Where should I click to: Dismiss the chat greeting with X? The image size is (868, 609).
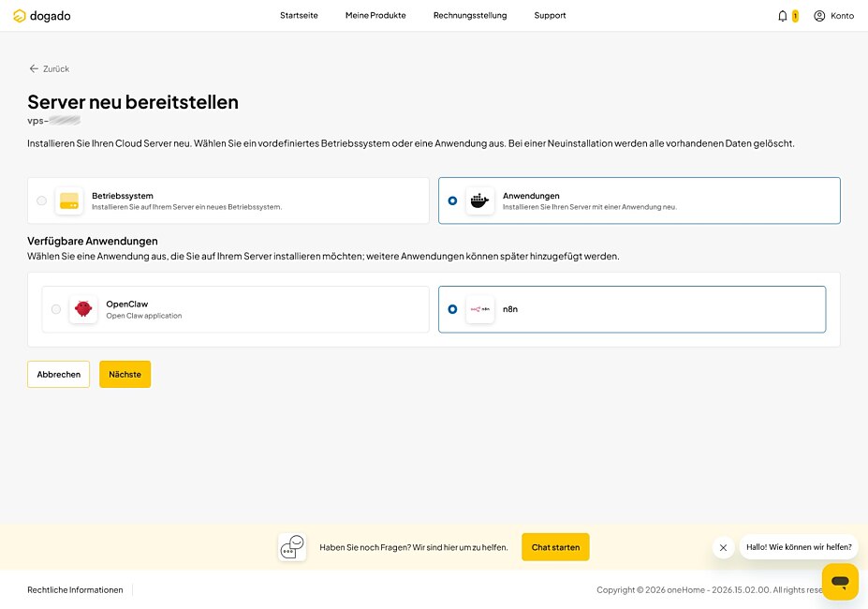(723, 547)
